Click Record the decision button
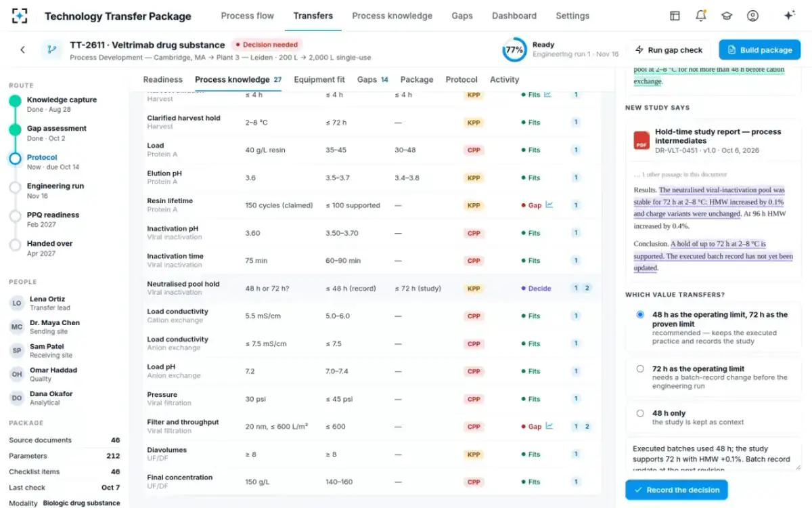The image size is (812, 508). point(676,490)
